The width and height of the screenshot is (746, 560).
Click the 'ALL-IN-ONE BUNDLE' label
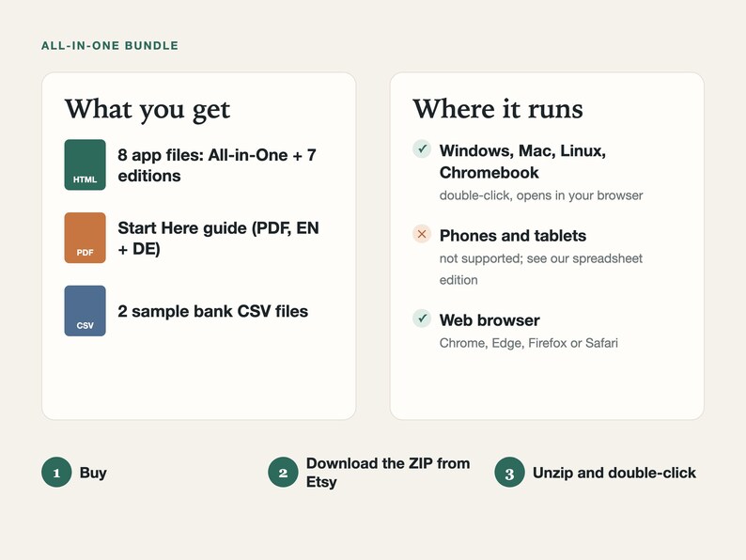(x=110, y=46)
